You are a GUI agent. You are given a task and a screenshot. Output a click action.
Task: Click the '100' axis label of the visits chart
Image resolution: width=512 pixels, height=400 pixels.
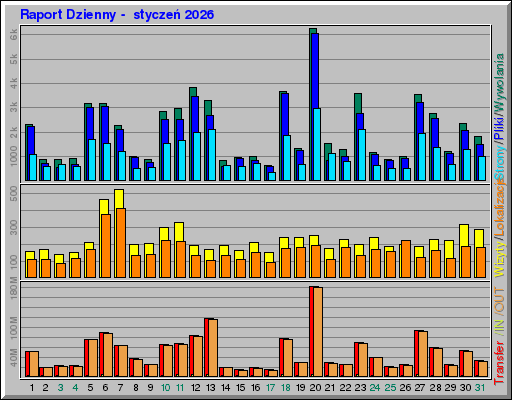click(x=14, y=261)
